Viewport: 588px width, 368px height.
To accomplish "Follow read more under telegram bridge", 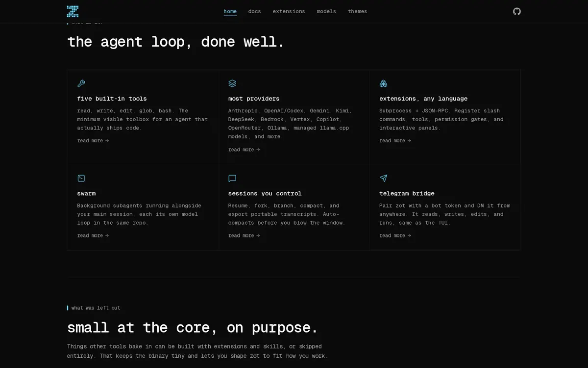I will coord(395,236).
